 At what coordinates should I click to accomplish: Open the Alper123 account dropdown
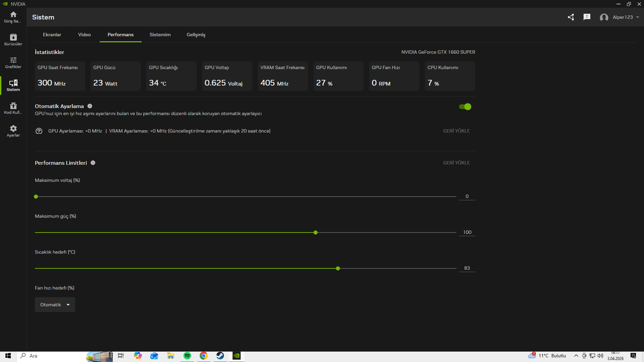626,17
